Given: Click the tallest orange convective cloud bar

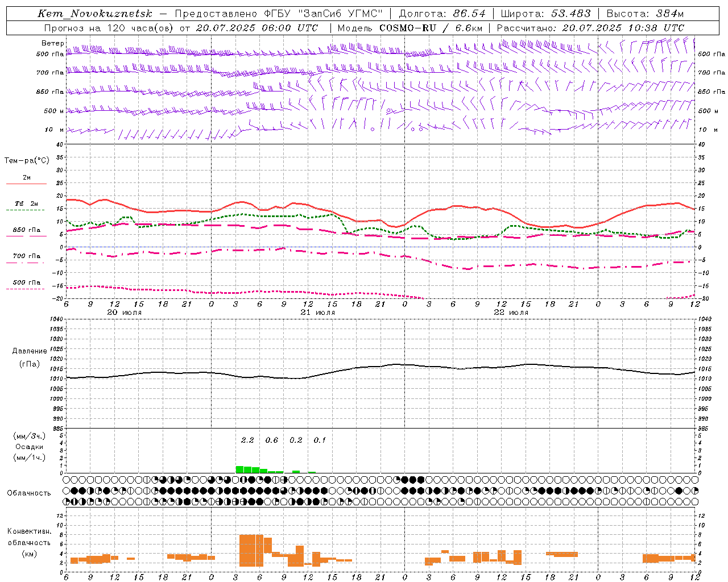Looking at the screenshot, I should (251, 551).
